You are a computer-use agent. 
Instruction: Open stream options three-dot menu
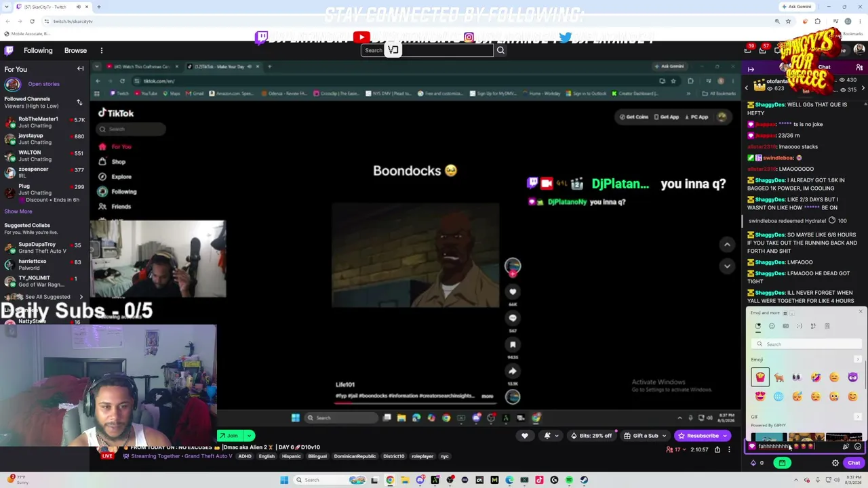coord(729,449)
